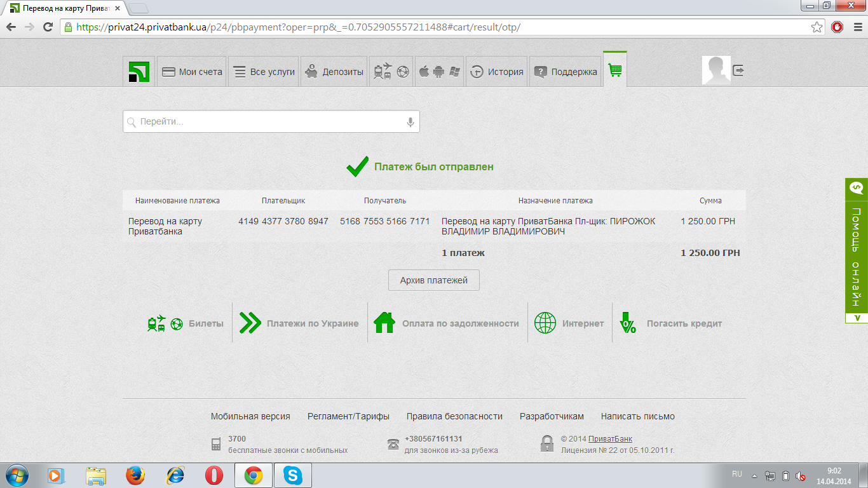Screen dimensions: 868x488
Task: Click the logout exit icon beside the avatar
Action: tap(738, 71)
